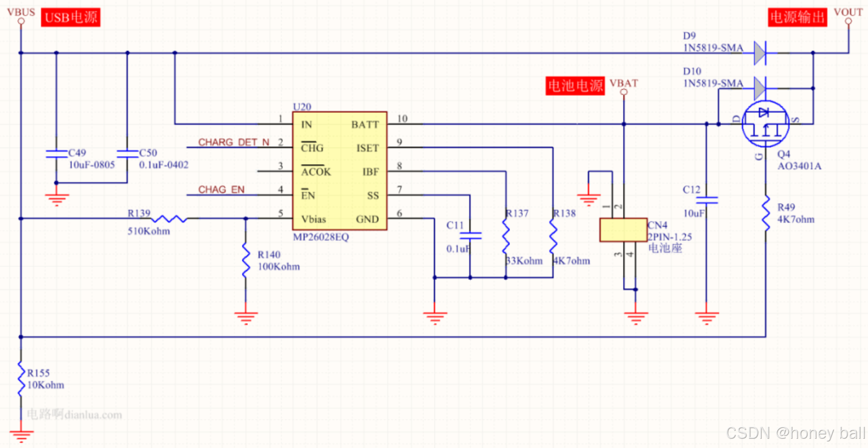Click the IBF pin label
The height and width of the screenshot is (448, 868).
[371, 172]
